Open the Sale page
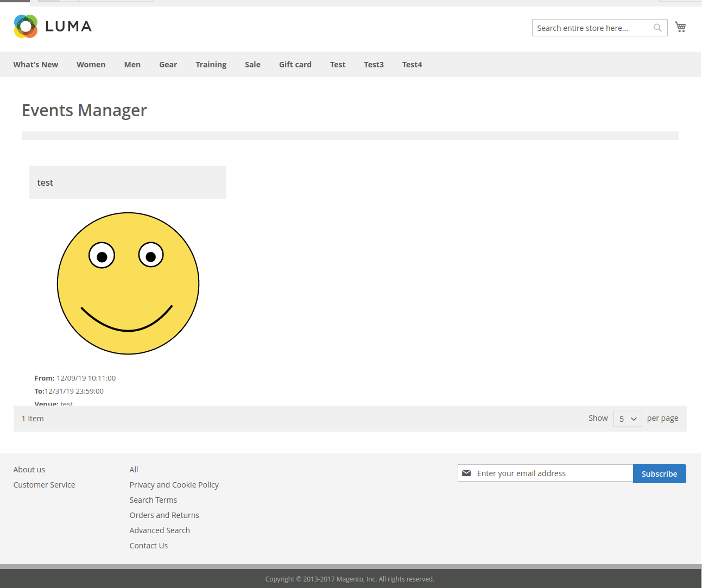The height and width of the screenshot is (588, 702). (252, 65)
